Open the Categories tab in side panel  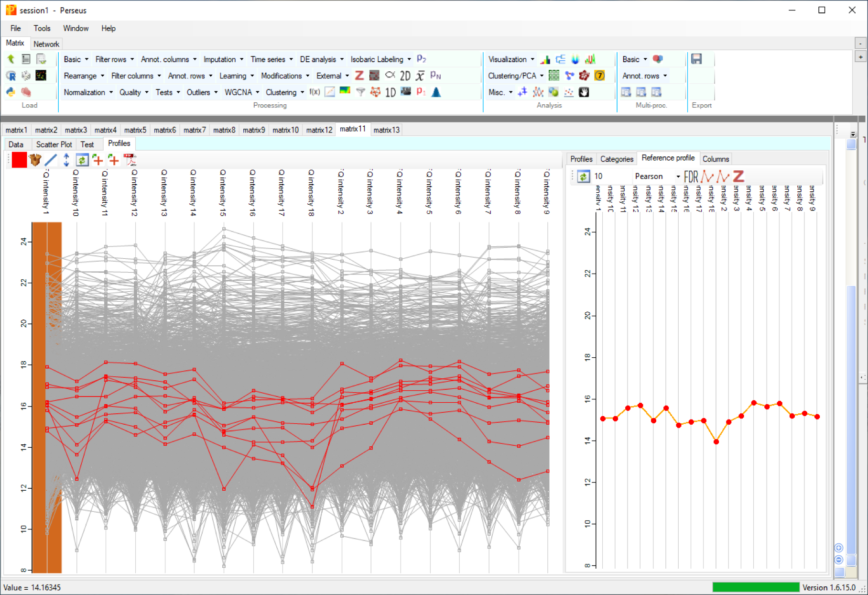[x=617, y=159]
